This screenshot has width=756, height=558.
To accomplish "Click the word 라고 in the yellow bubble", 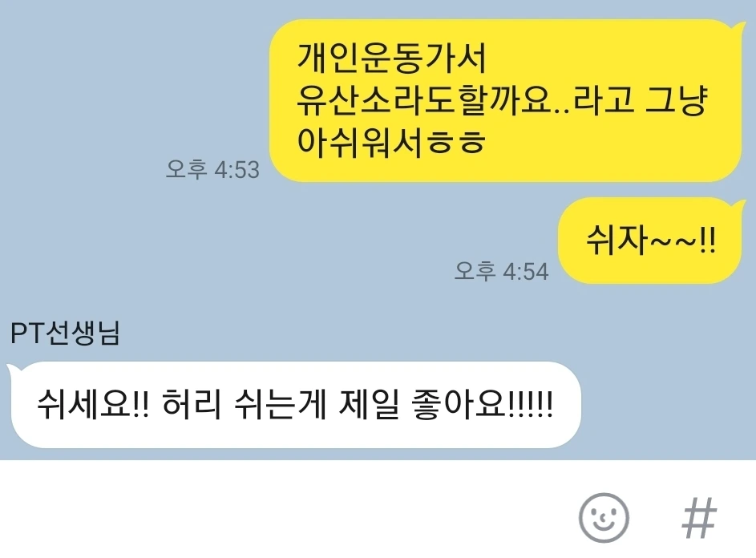I will (604, 100).
